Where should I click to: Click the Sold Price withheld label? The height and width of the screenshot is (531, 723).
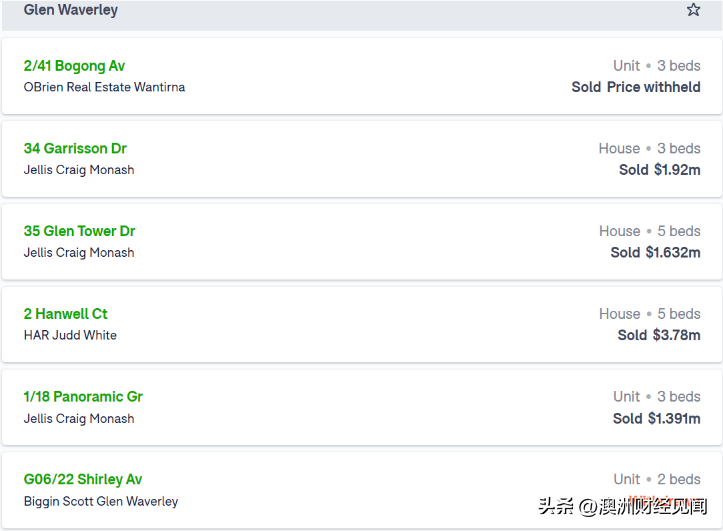636,87
